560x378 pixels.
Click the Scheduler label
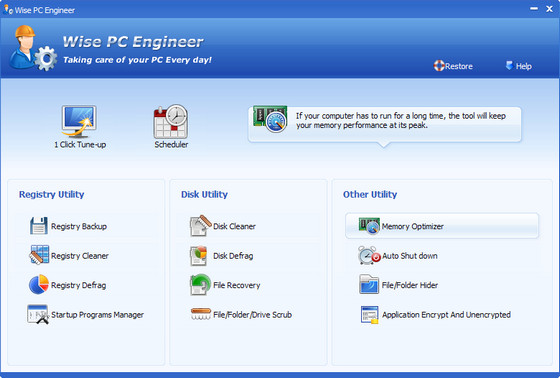click(171, 145)
